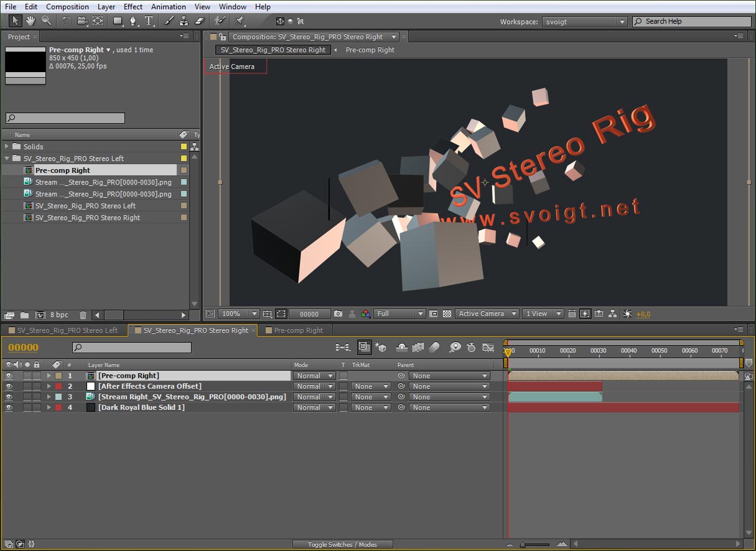This screenshot has height=551, width=756.
Task: Select the Unified Camera tool
Action: click(x=82, y=21)
